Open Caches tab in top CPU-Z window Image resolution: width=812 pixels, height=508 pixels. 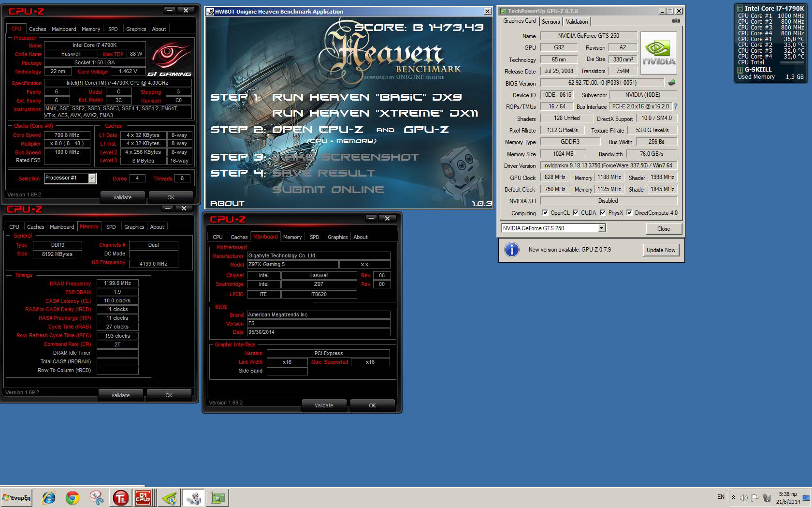click(x=37, y=29)
